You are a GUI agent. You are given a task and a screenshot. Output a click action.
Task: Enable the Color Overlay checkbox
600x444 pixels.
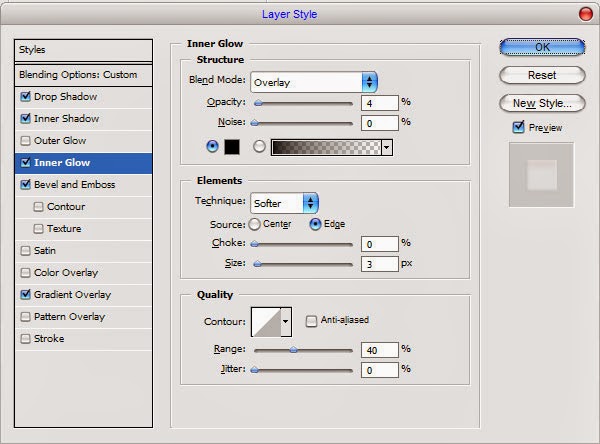pyautogui.click(x=26, y=273)
